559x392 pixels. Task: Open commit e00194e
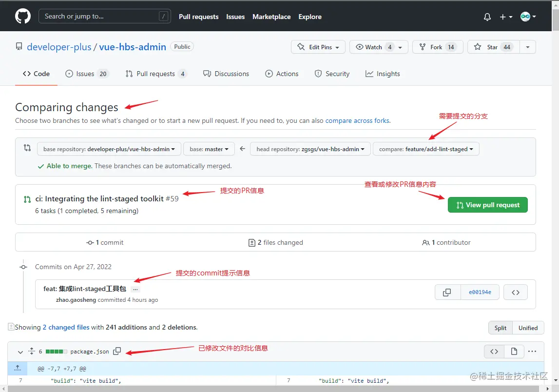coord(480,292)
